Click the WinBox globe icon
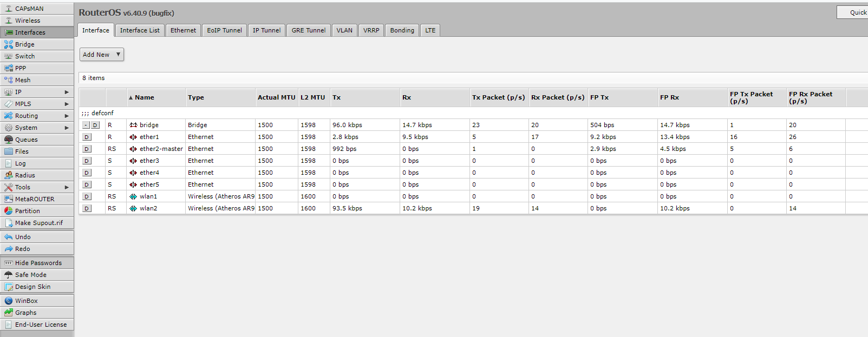This screenshot has width=868, height=337. click(x=9, y=301)
